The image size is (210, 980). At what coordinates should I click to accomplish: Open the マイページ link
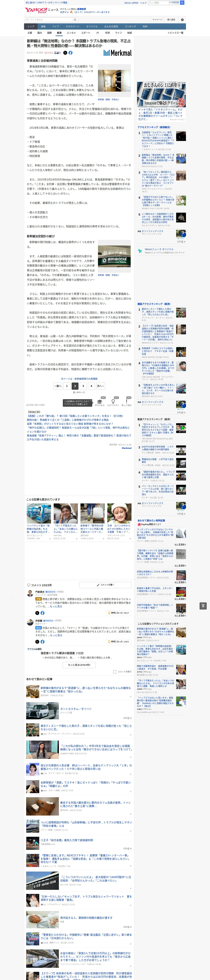point(157,20)
